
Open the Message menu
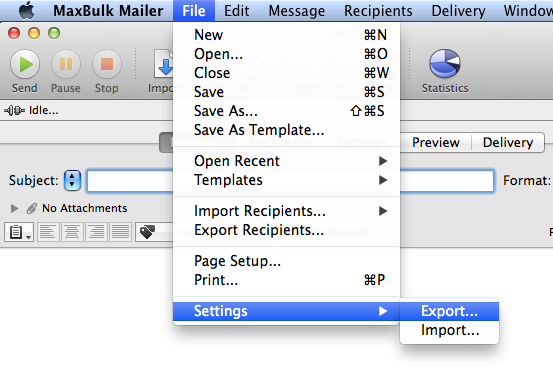coord(297,11)
